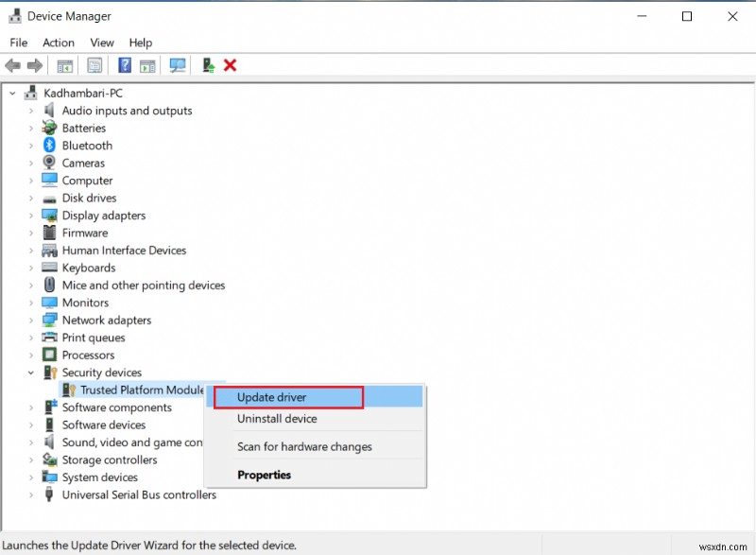Trigger Scan for hardware changes toolbar icon
This screenshot has width=756, height=555.
click(178, 65)
